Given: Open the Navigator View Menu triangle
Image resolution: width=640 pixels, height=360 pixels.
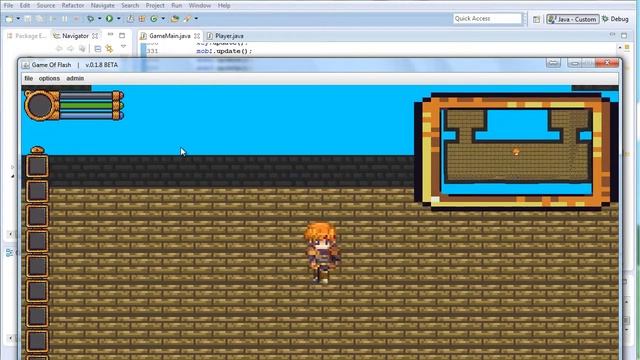Looking at the screenshot, I should pyautogui.click(x=123, y=47).
